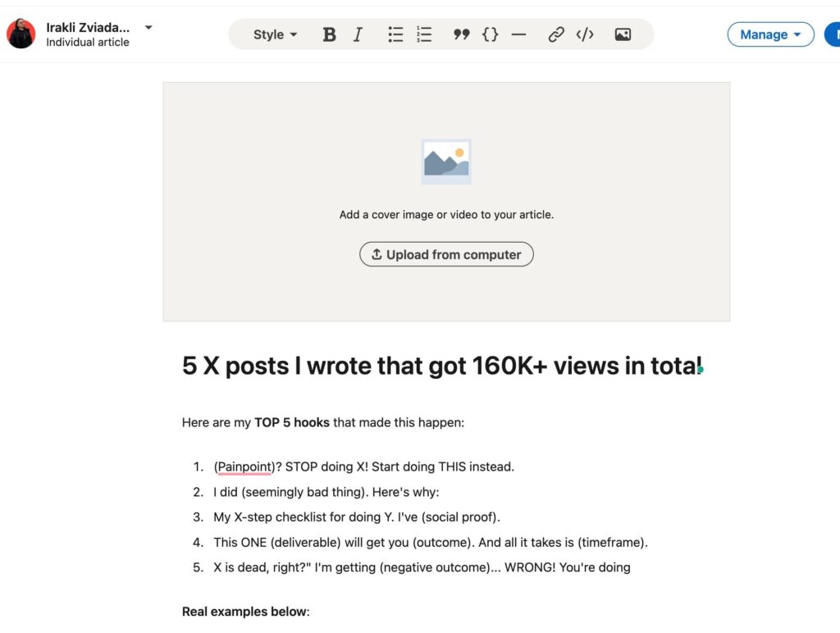Click 'Add a cover image or video' text
840x633 pixels.
[x=446, y=215]
